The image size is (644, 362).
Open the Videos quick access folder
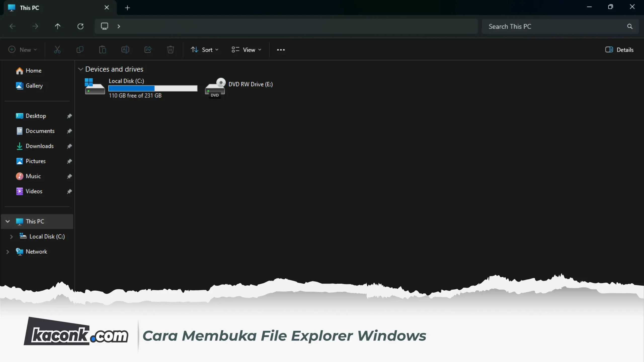pos(29,191)
